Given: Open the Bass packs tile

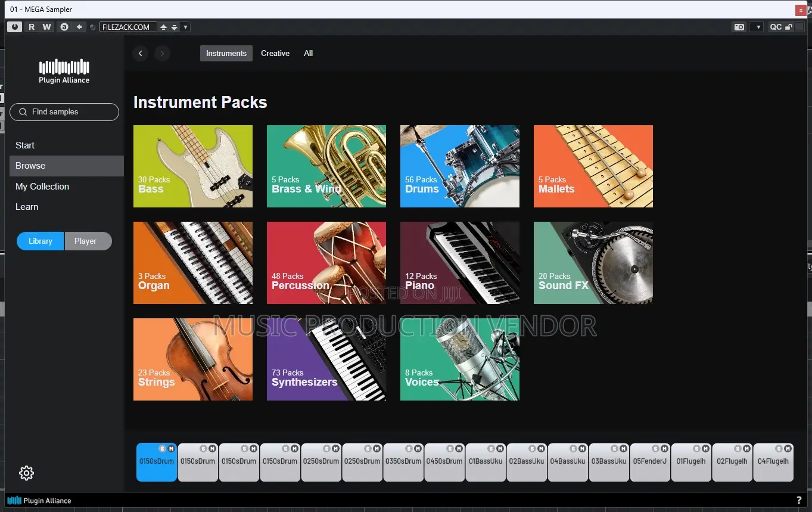Looking at the screenshot, I should (193, 166).
